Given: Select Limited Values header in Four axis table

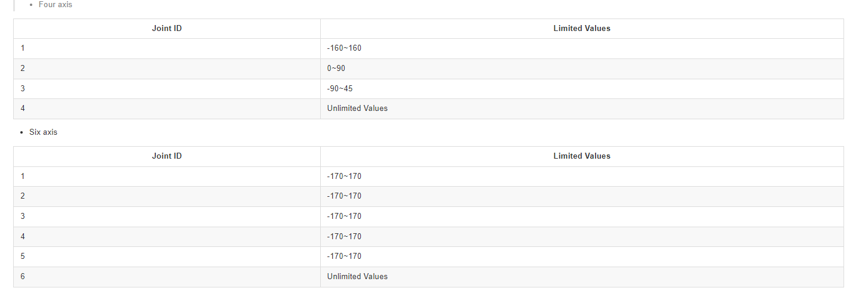Looking at the screenshot, I should [x=582, y=29].
